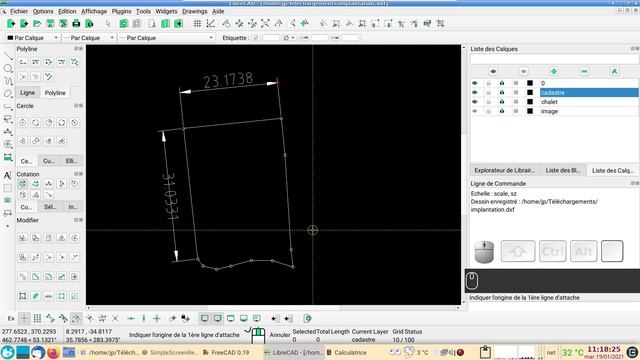Screen dimensions: 640x360
Task: Click the Etiquette text input field
Action: (271, 38)
